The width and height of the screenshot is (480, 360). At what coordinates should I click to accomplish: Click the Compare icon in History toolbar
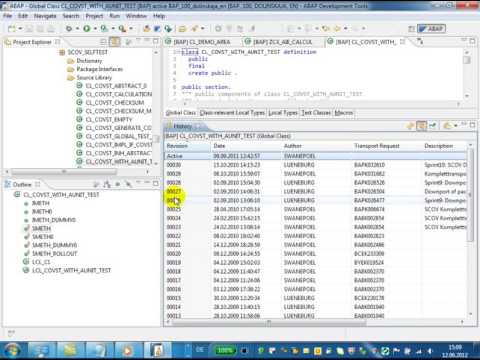pyautogui.click(x=433, y=126)
